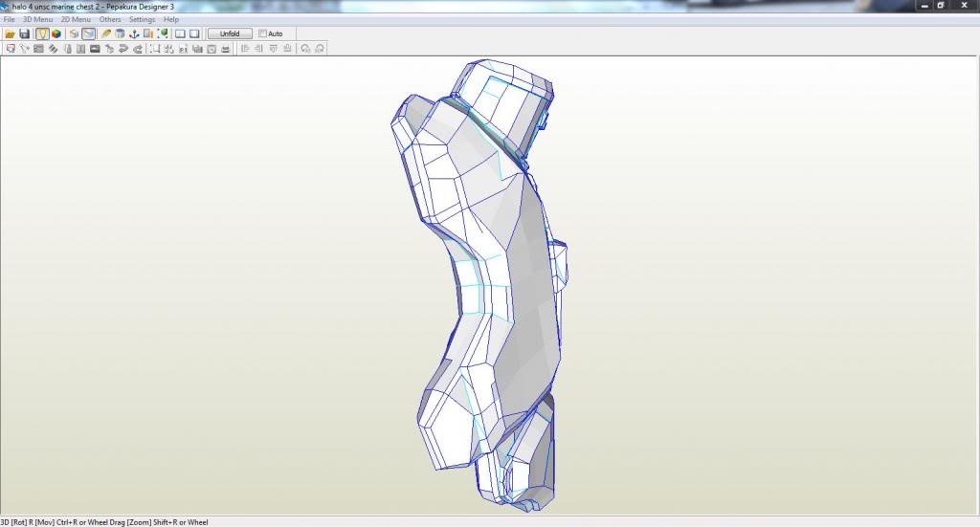Click the align bottom icon
The image size is (980, 527).
287,48
